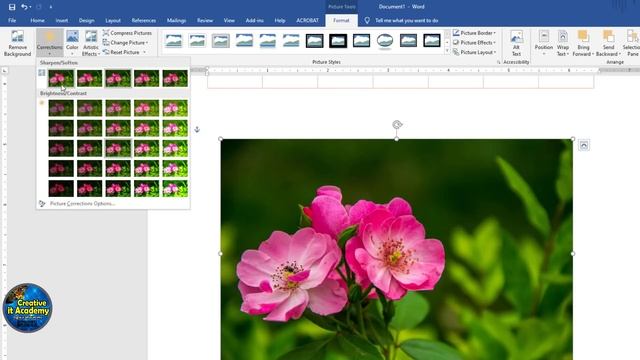
Task: Click the Alt Text button
Action: click(x=516, y=43)
